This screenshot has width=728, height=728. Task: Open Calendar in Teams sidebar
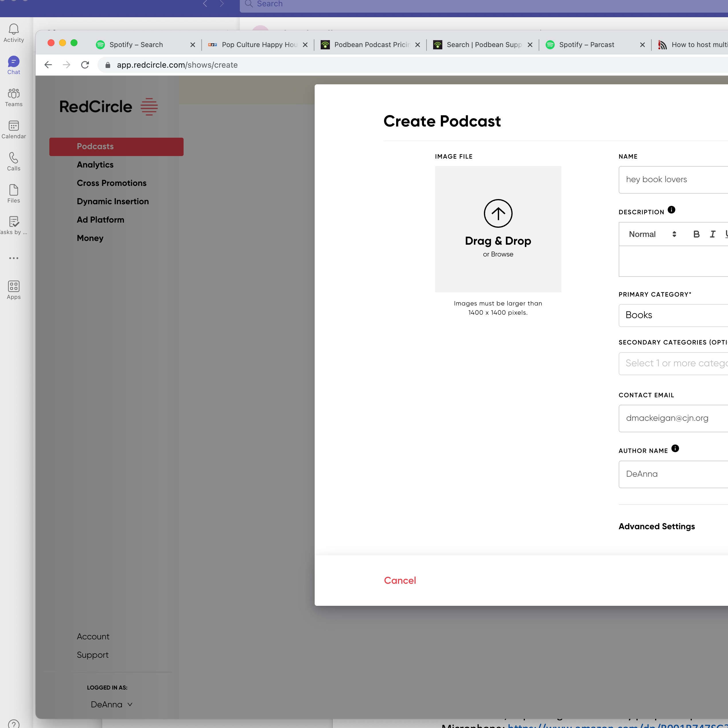coord(13,129)
